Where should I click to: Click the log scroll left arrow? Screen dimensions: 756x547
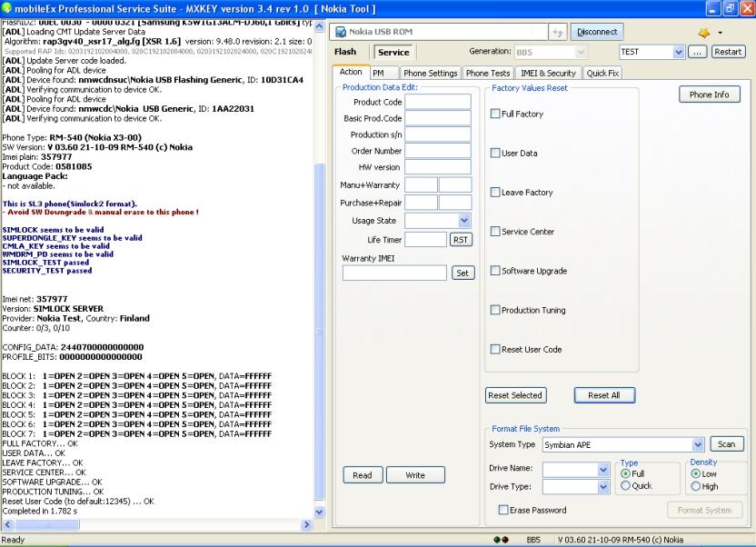point(7,524)
